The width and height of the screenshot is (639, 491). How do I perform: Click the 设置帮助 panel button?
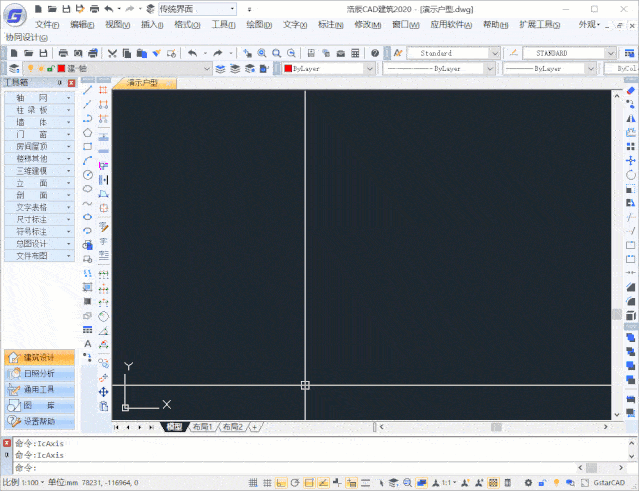click(x=40, y=421)
